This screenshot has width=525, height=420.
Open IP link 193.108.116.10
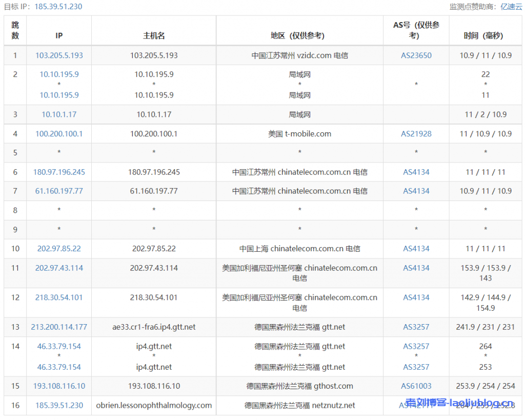[59, 386]
